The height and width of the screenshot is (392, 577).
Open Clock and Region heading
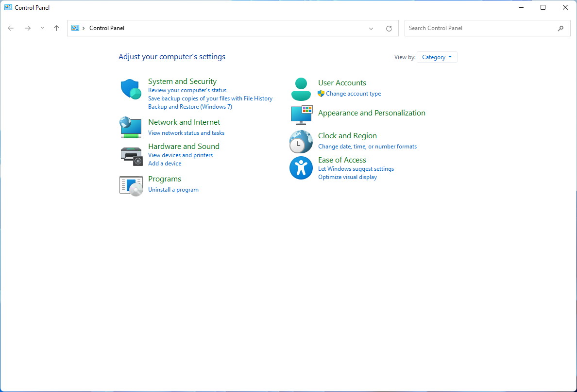click(x=347, y=136)
